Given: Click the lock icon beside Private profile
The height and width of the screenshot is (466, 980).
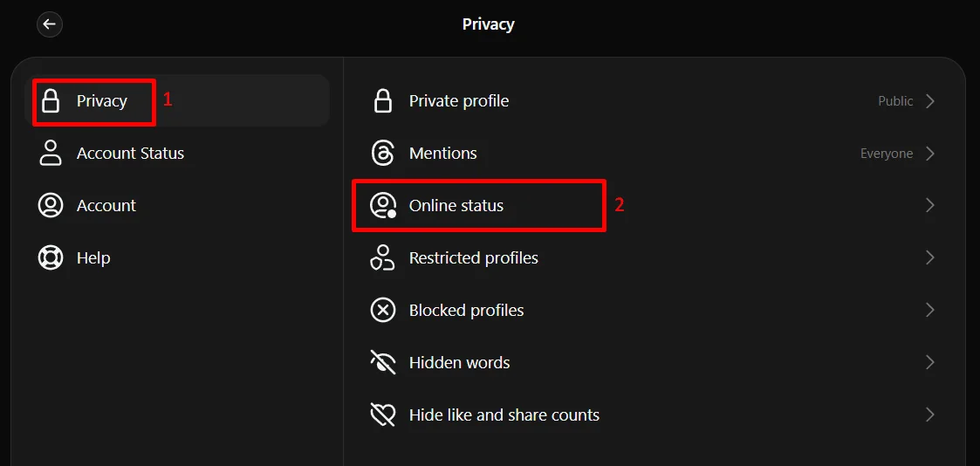Looking at the screenshot, I should (x=382, y=100).
